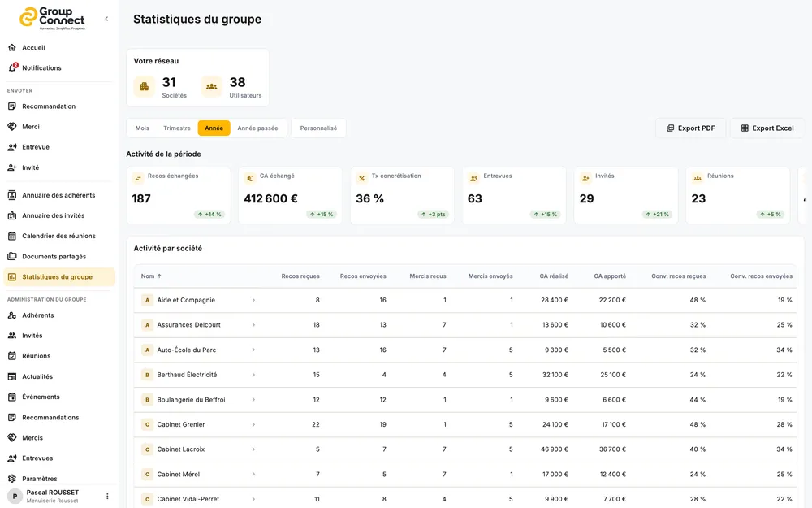Click the Accueil home icon
The image size is (812, 508).
(12, 48)
